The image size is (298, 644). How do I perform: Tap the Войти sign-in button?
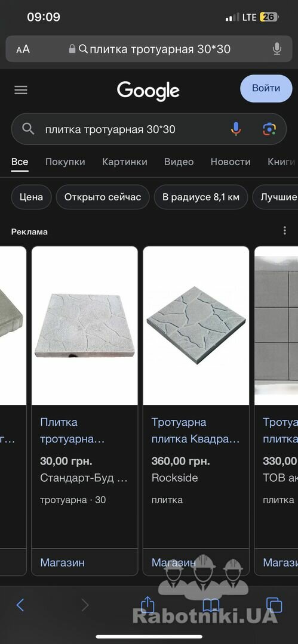266,88
